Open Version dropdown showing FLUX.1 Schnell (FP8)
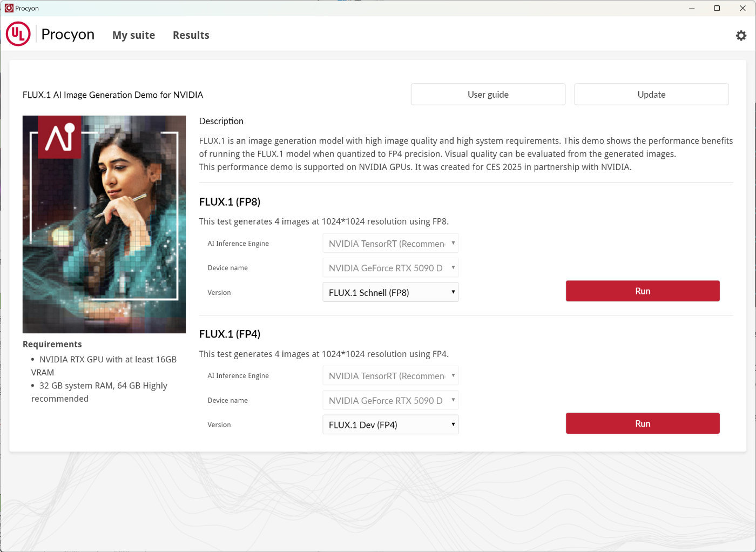The height and width of the screenshot is (552, 756). pyautogui.click(x=390, y=292)
